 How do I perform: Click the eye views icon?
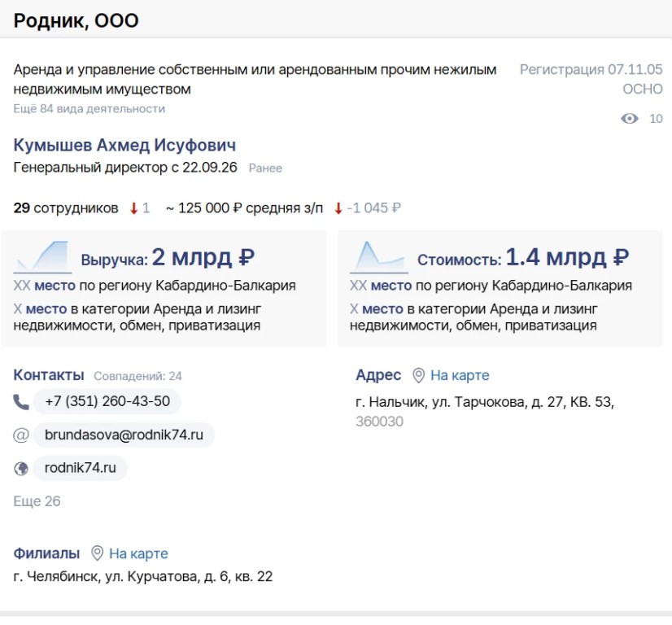coord(629,119)
